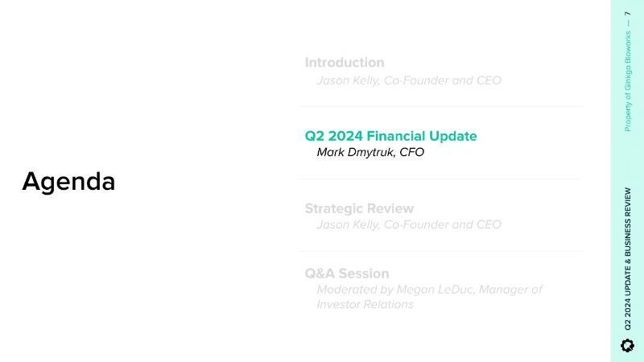The width and height of the screenshot is (644, 362).
Task: Click Jason Kelly's name under Strategic Review
Action: (349, 224)
